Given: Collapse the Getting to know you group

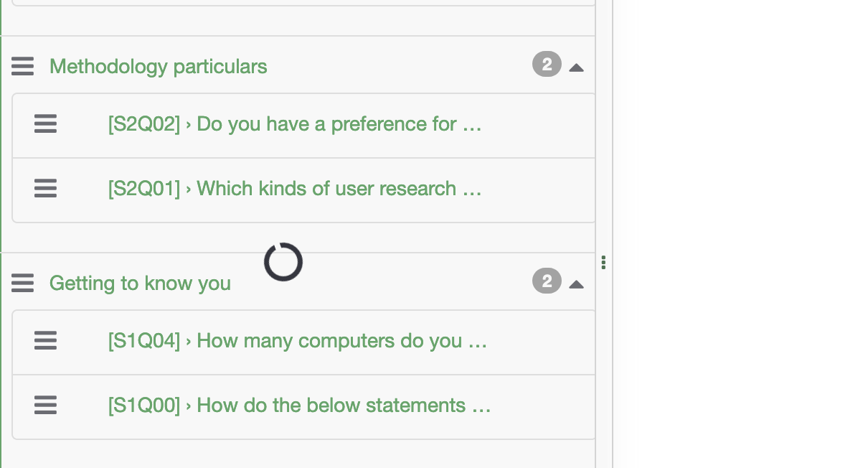Looking at the screenshot, I should click(x=576, y=284).
